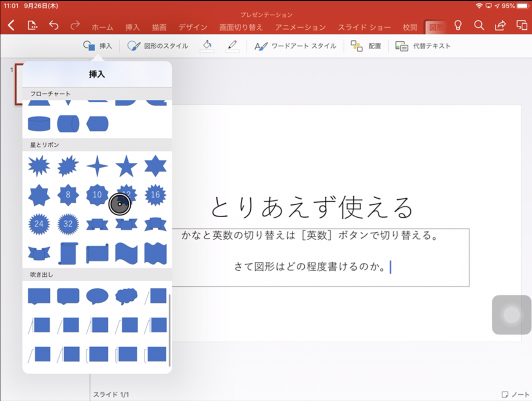
Task: Open the ノート panel
Action: 514,393
